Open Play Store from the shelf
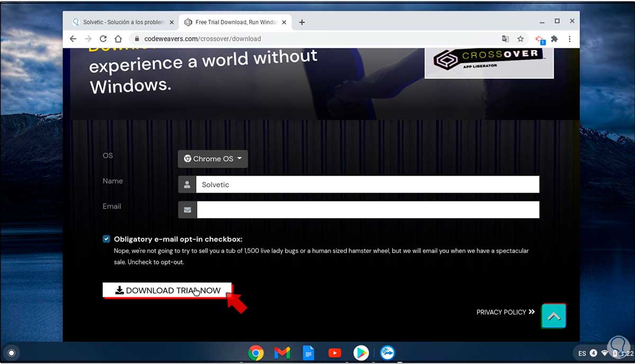 click(x=361, y=353)
